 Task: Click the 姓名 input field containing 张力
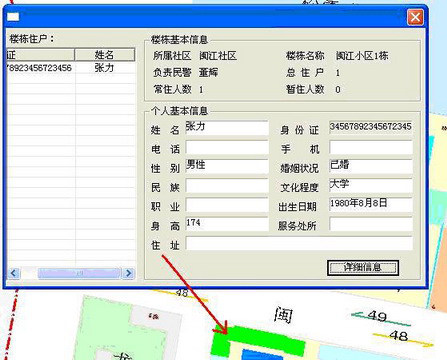(x=227, y=128)
